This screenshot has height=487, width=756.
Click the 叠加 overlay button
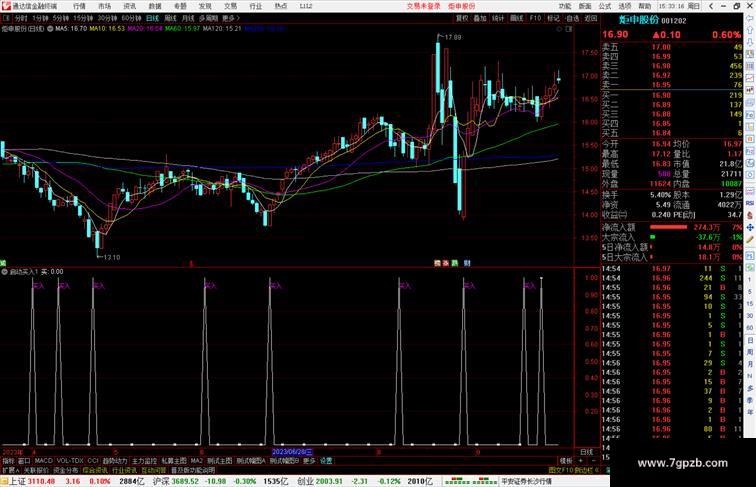tap(480, 18)
